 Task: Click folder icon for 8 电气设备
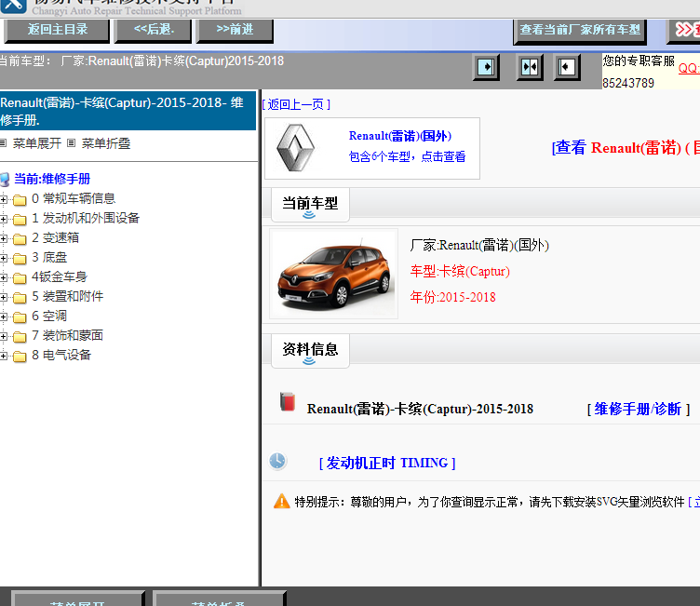[20, 356]
